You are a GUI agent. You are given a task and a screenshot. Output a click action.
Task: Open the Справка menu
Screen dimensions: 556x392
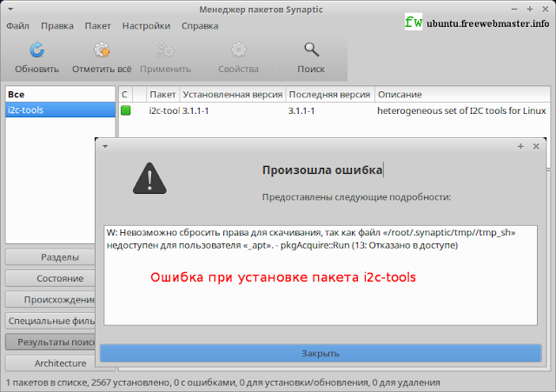coord(200,26)
